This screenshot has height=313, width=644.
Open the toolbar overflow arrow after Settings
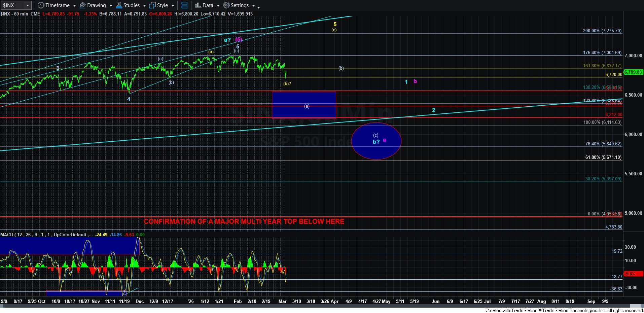[x=258, y=7]
